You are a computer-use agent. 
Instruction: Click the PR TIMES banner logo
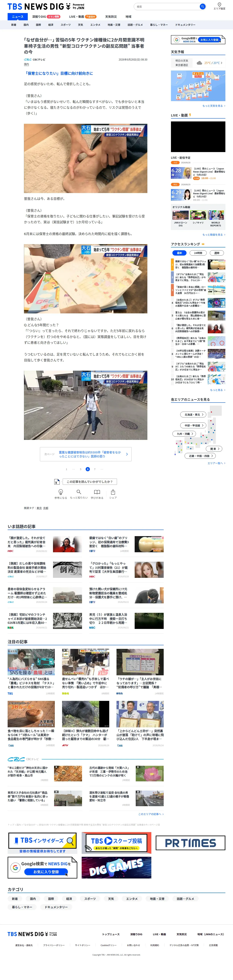point(190,843)
